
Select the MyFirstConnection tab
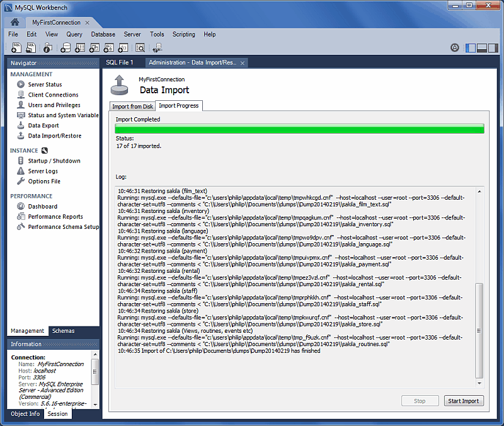tap(56, 23)
